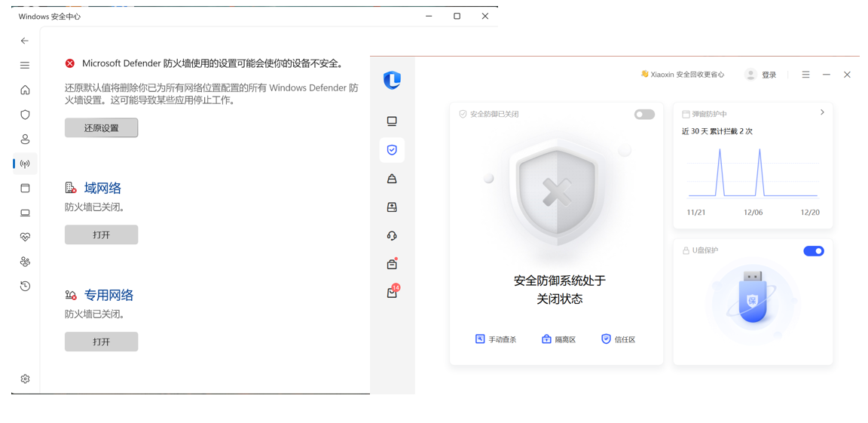Open the store bag icon with 14 badge
The image size is (868, 423).
pos(393,292)
